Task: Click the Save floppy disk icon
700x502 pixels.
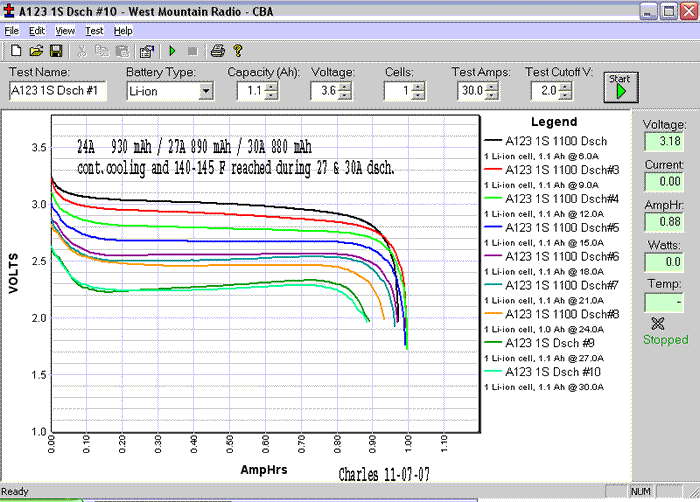Action: click(56, 50)
